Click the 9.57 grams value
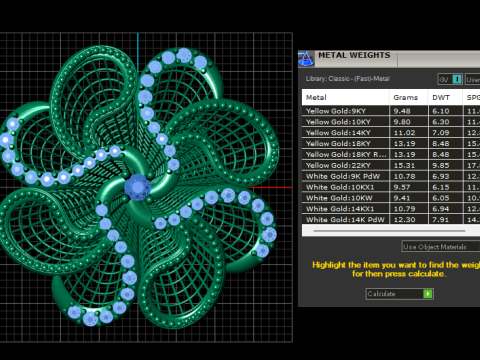Viewport: 480px width, 360px height. (402, 187)
